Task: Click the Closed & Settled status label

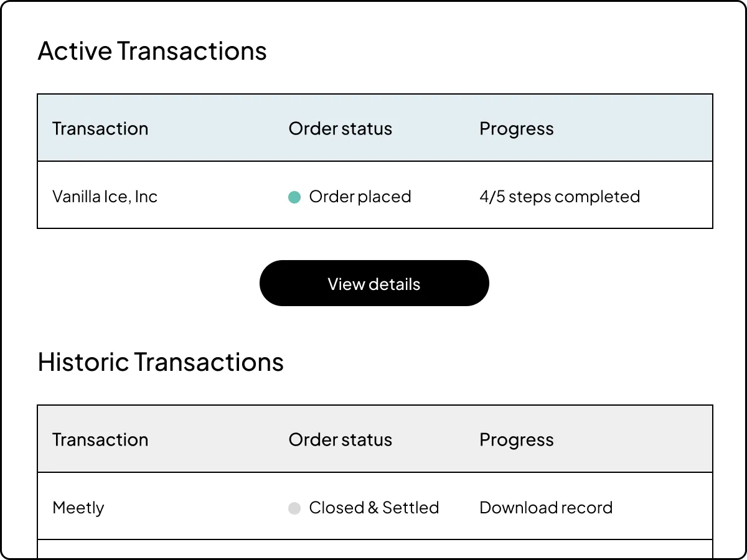Action: click(x=374, y=508)
